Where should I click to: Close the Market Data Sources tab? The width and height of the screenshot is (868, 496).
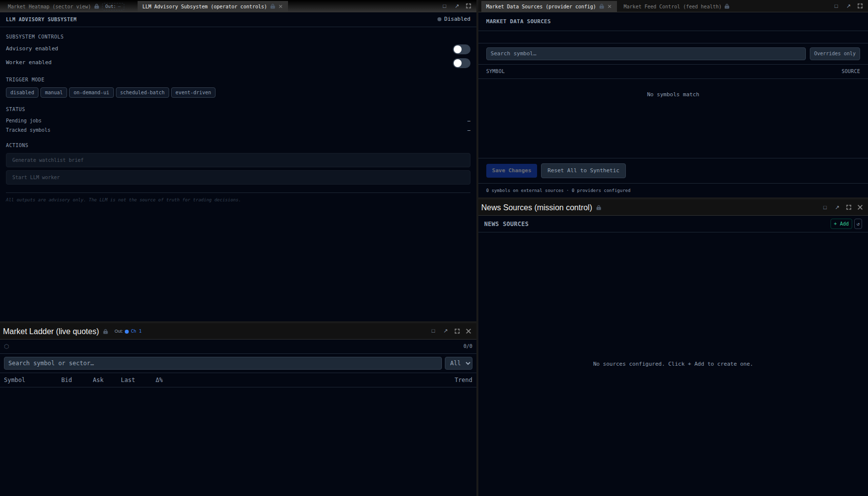pos(610,6)
